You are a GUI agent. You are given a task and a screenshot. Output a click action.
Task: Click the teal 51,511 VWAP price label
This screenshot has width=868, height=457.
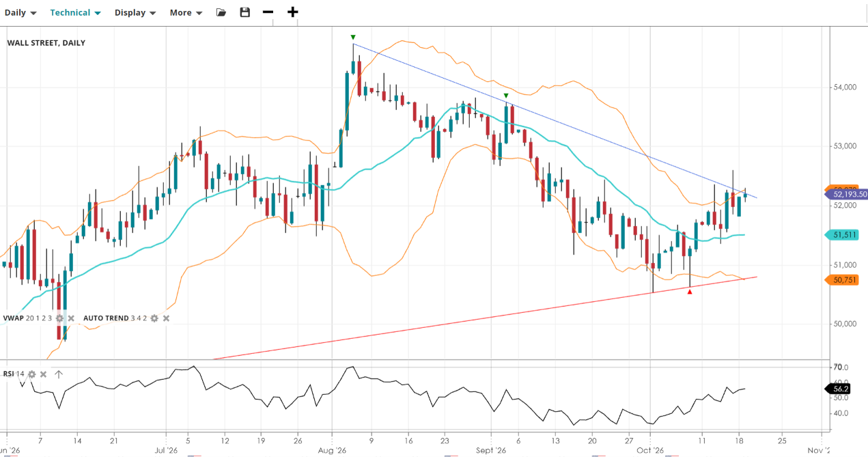(x=842, y=235)
